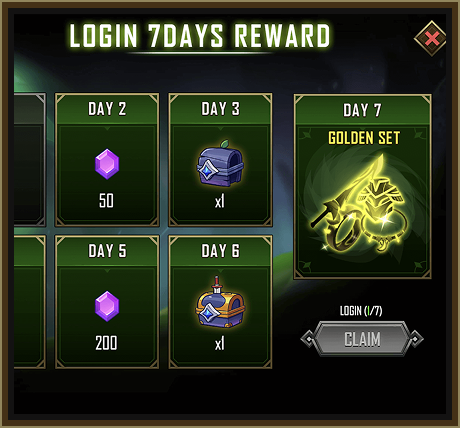Click the x1 quantity under Day 6 chest
The image size is (460, 428).
pyautogui.click(x=220, y=343)
